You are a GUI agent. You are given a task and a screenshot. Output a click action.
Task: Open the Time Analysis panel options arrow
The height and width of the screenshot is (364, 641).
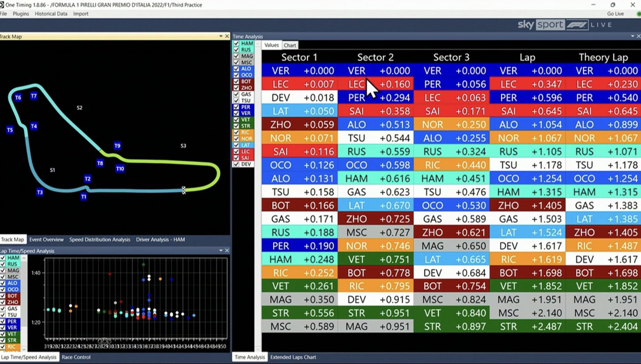[x=632, y=36]
